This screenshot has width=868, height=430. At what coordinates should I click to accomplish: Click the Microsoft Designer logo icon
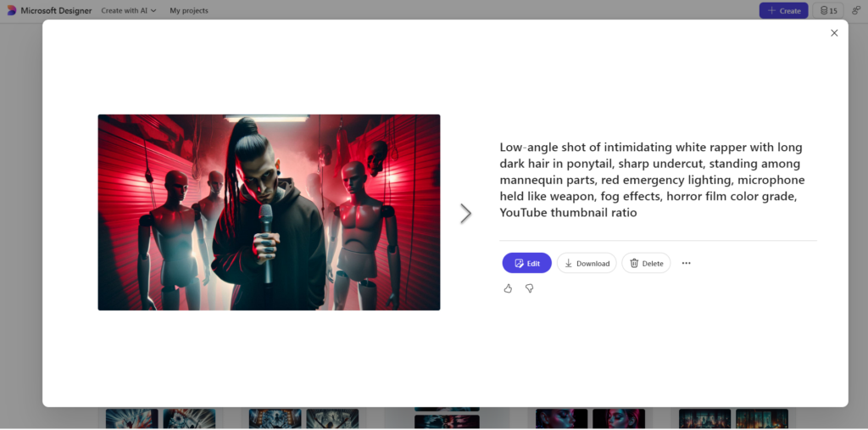tap(12, 10)
